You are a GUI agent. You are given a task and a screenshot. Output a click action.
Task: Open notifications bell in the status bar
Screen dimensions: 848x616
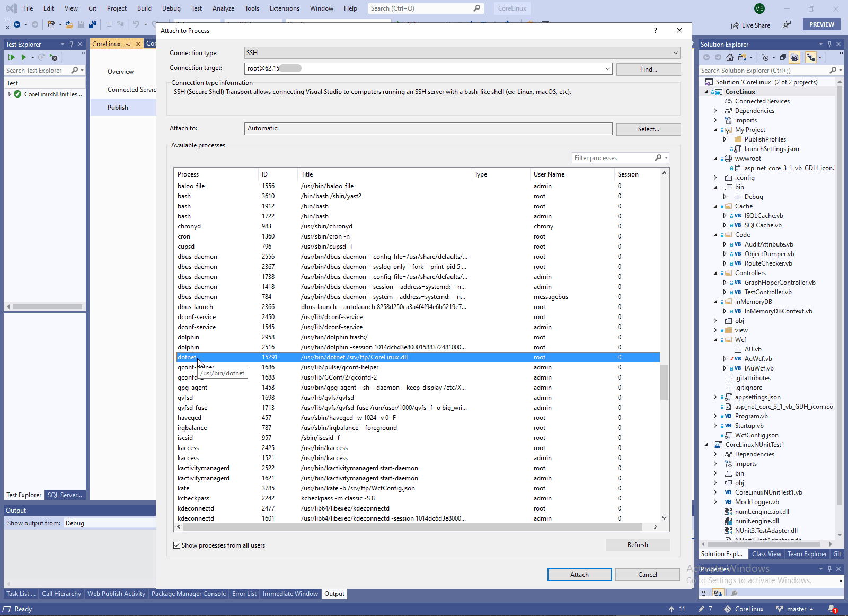(832, 609)
